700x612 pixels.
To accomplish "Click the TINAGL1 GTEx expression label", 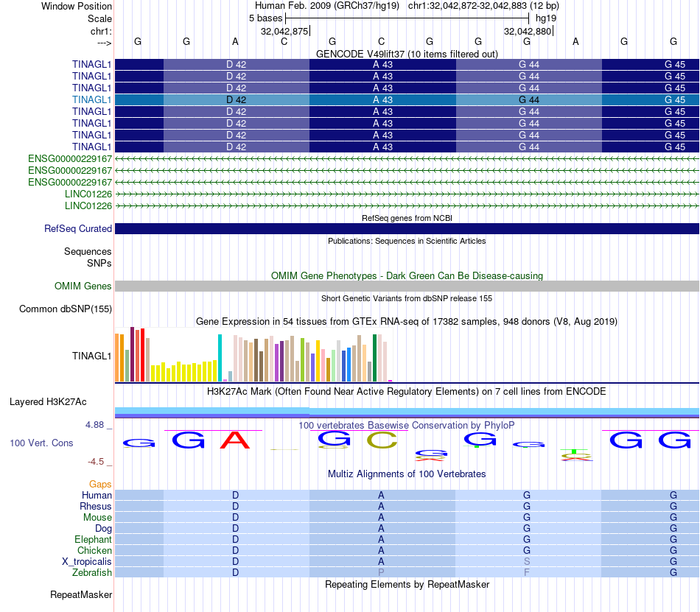I will coord(91,356).
